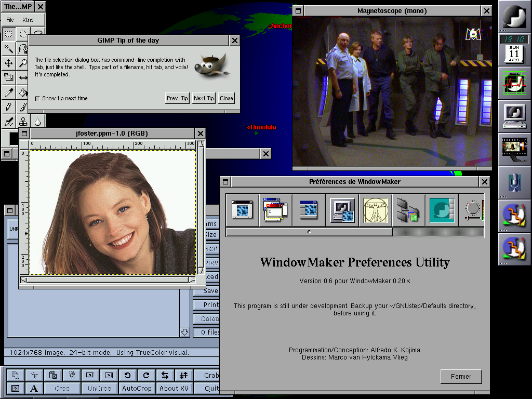Click the AutoCrop button in XV
532x399 pixels.
tap(137, 388)
